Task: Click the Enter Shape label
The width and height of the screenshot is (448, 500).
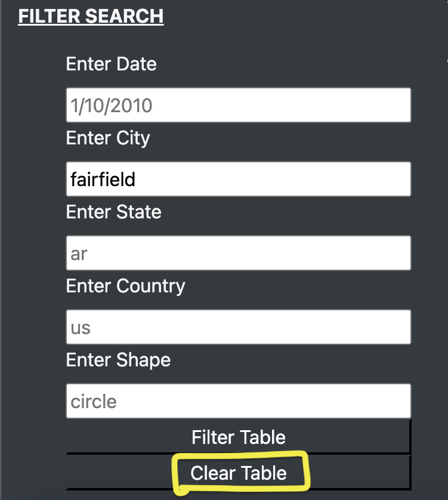Action: (x=118, y=360)
